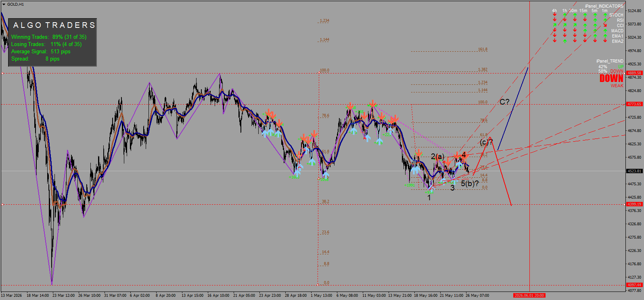Click the EMA2 arrow in the 1h column
The image size is (644, 300).
click(x=565, y=41)
